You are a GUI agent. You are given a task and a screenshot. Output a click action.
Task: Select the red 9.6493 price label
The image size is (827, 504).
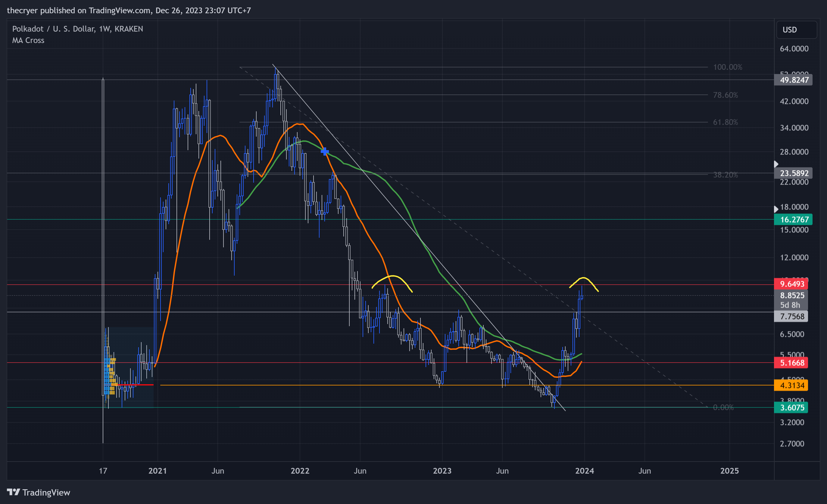click(791, 284)
